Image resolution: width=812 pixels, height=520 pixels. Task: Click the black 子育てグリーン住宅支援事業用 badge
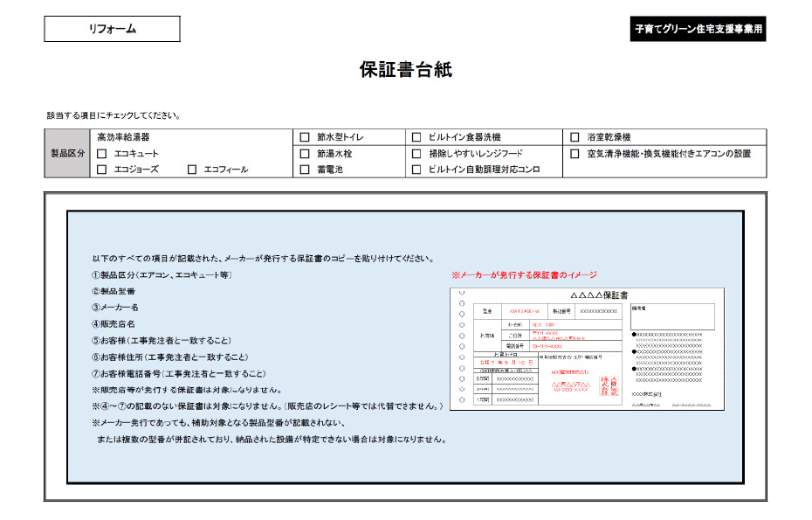(698, 29)
